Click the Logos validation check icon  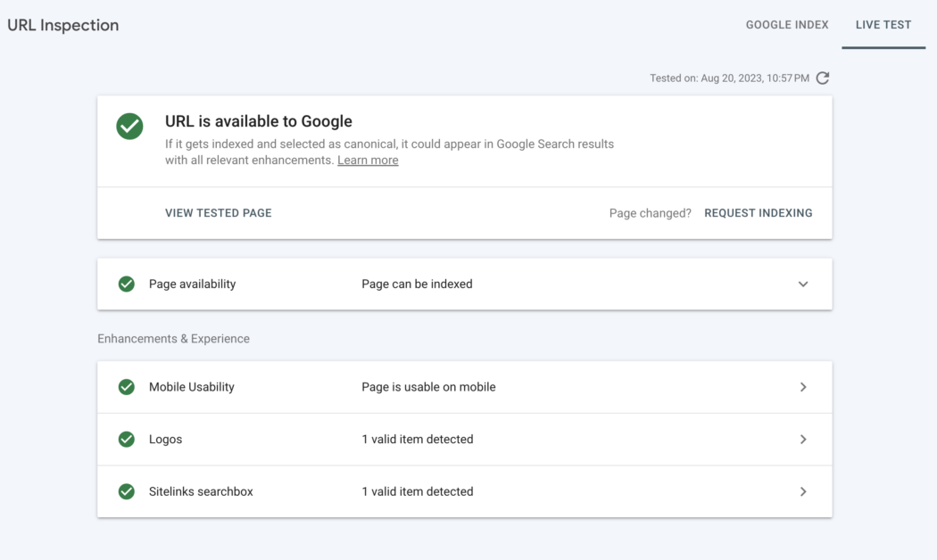pos(126,439)
